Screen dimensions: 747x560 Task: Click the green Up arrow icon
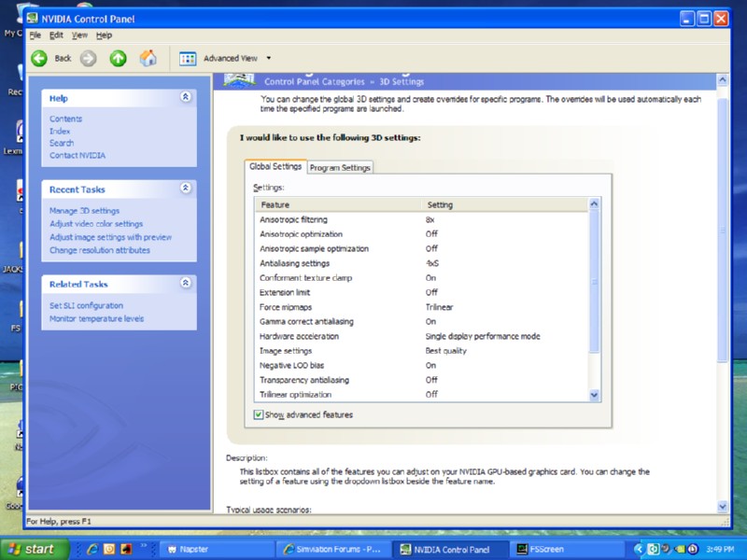click(x=118, y=58)
